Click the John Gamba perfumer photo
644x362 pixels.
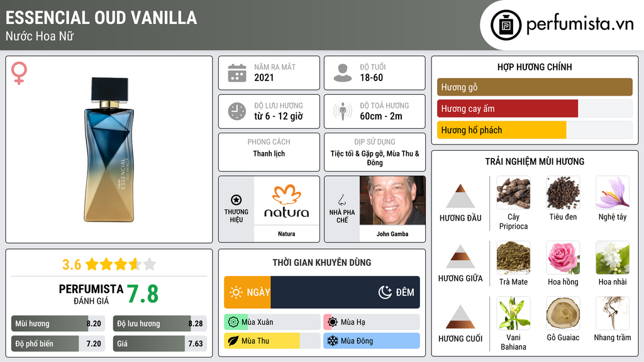(x=392, y=200)
